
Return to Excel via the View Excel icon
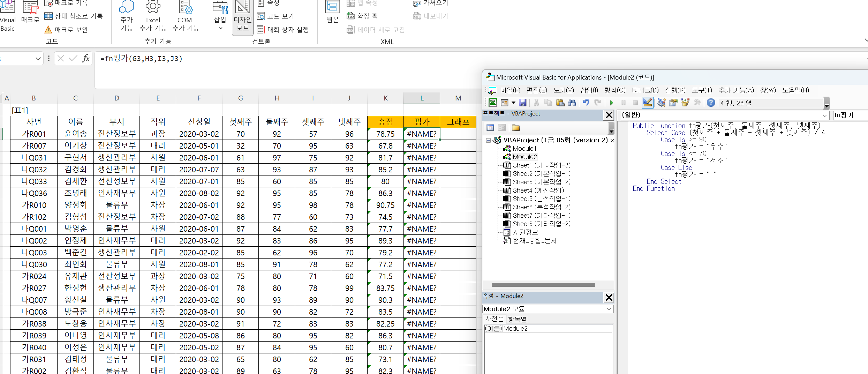click(x=493, y=103)
